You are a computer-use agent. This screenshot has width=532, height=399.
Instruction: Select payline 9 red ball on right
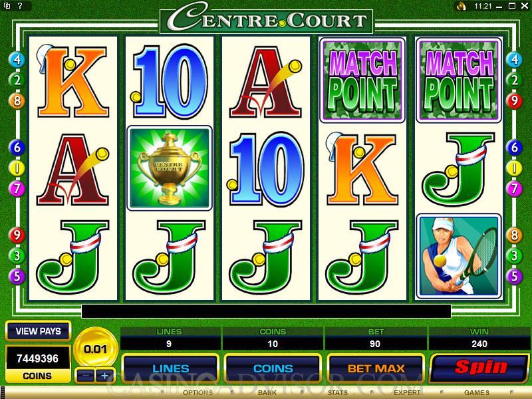click(x=514, y=101)
